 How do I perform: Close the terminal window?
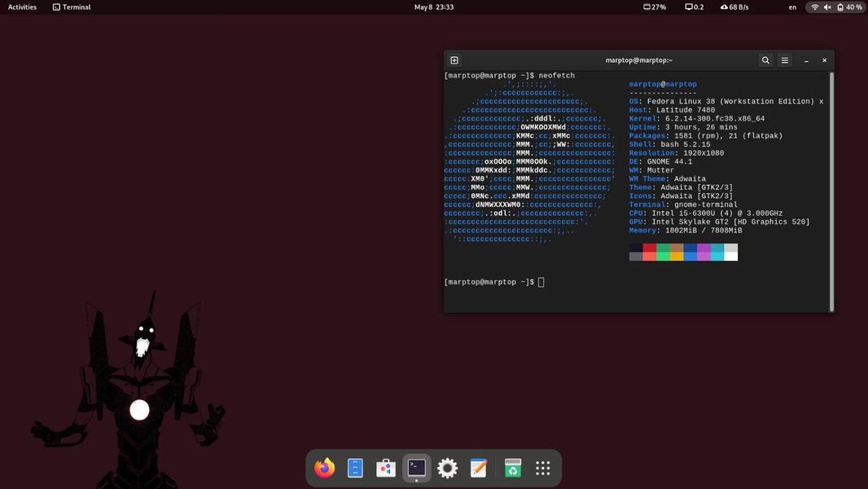pos(824,60)
